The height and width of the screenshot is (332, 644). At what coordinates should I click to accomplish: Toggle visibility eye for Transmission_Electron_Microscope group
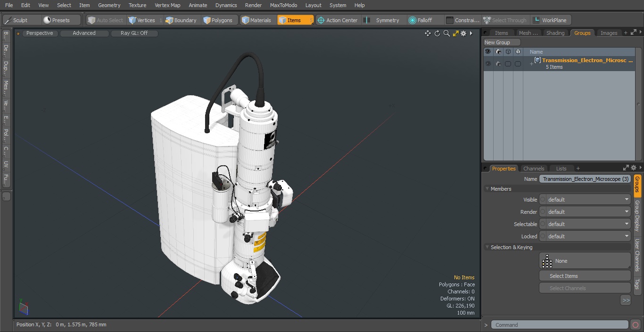tap(488, 64)
